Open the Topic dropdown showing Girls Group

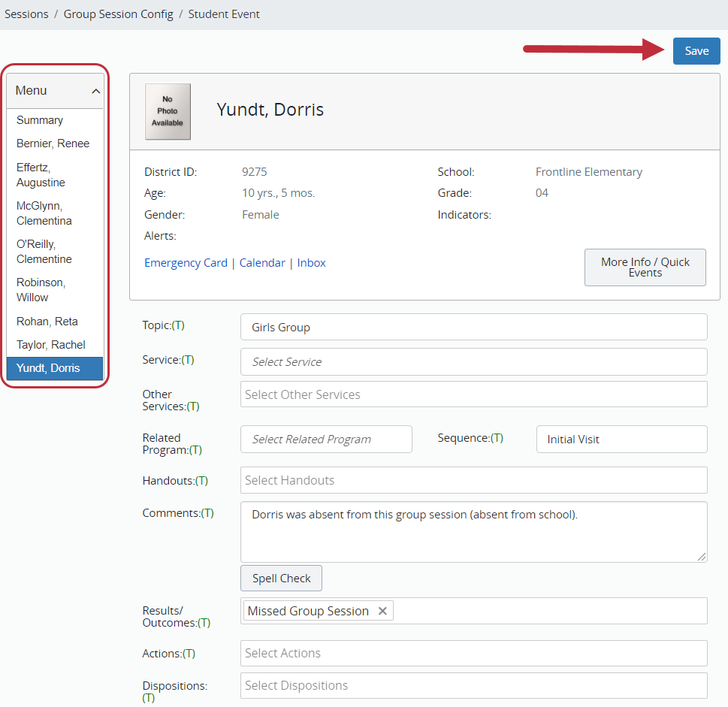[473, 327]
